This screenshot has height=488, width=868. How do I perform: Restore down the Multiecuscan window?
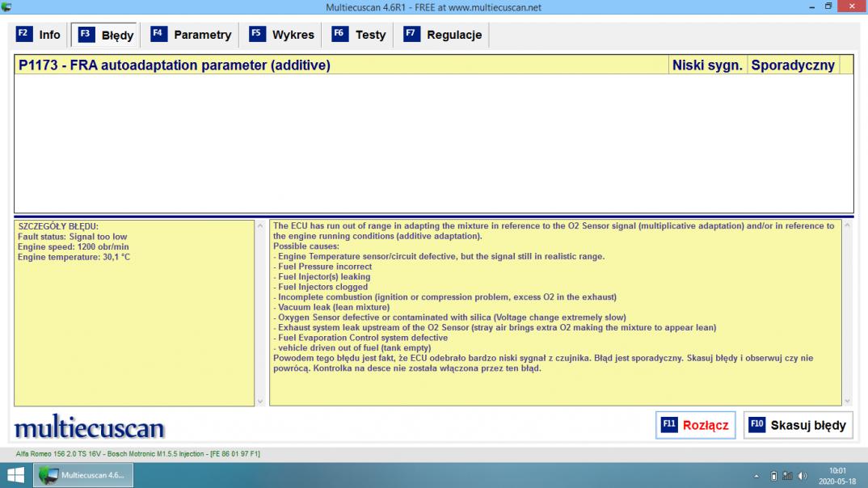coord(828,6)
